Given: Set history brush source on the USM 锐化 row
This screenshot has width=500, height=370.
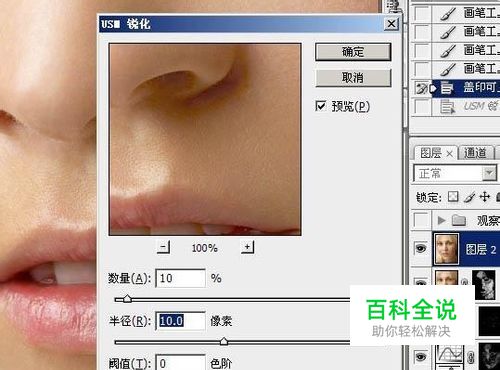Looking at the screenshot, I should point(422,107).
